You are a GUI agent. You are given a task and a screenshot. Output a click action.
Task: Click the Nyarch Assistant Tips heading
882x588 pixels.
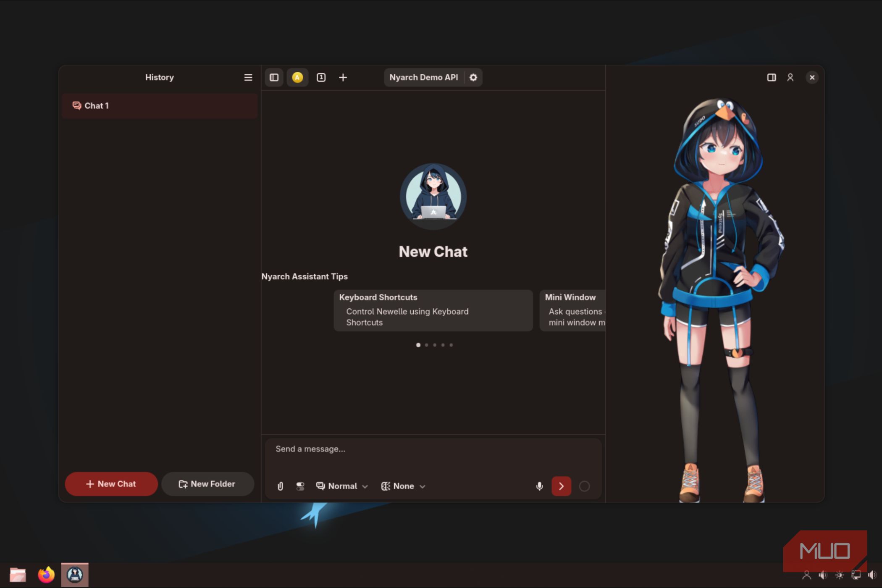click(x=304, y=276)
